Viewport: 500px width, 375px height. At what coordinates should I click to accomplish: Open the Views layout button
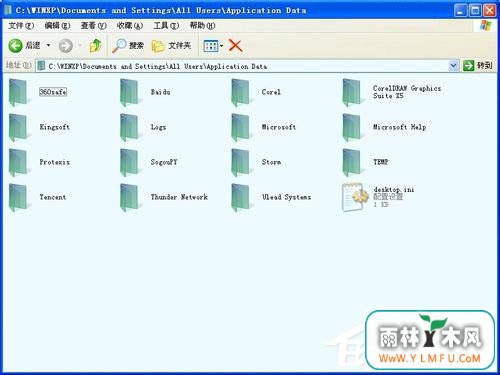click(x=211, y=46)
